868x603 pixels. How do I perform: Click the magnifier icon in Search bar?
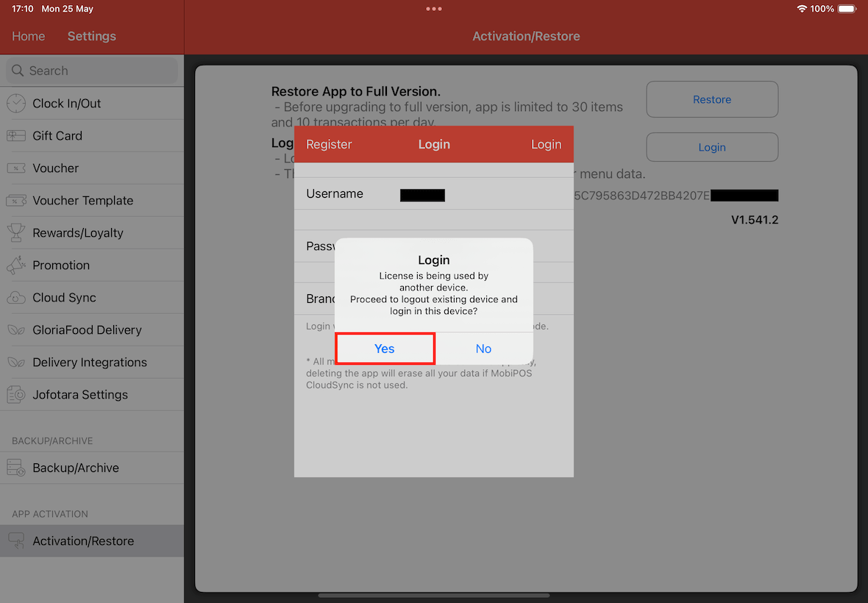point(18,71)
